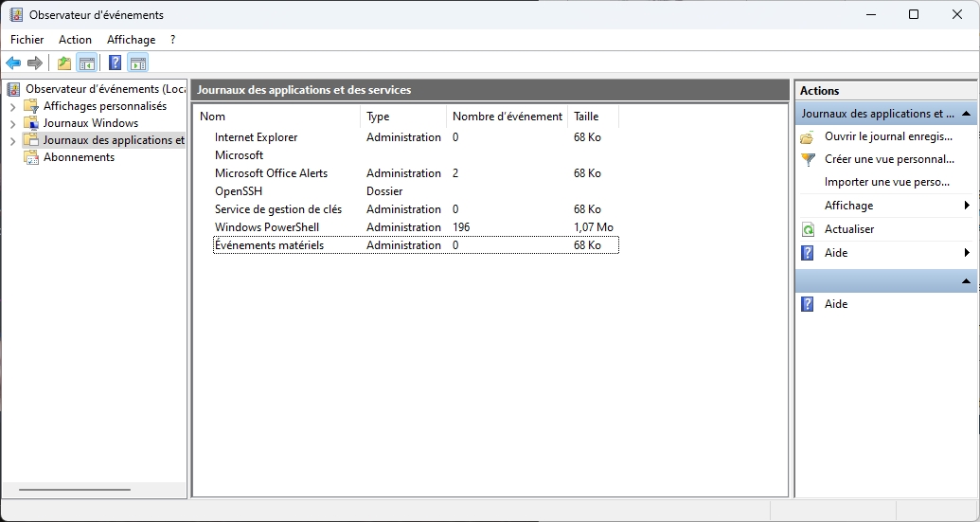Screen dimensions: 980x522
Task: Collapse the 'Journaux des applications et...' Actions section
Action: 967,114
